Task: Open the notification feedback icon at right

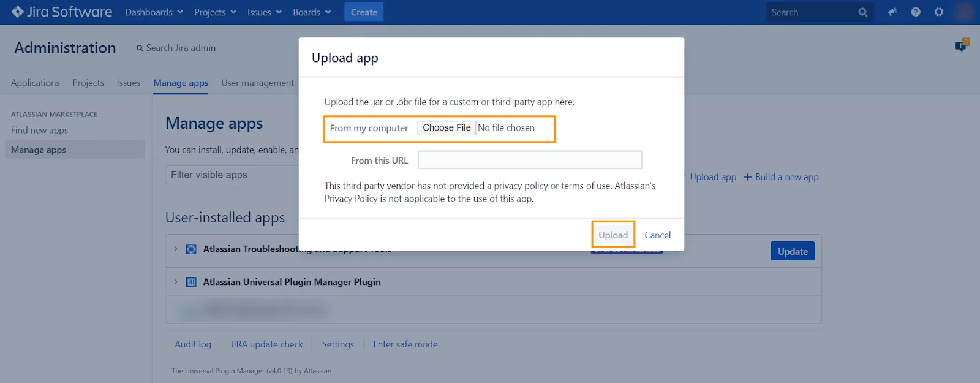Action: click(x=962, y=45)
